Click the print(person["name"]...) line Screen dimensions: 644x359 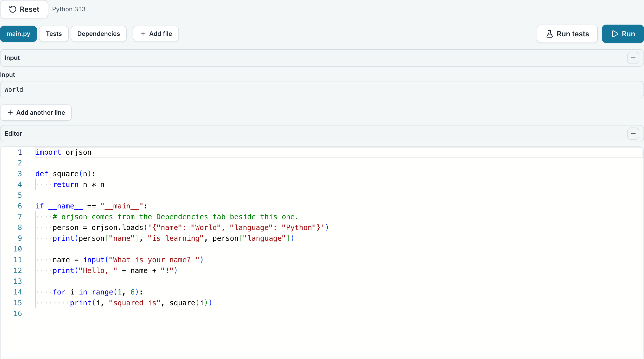pos(174,238)
